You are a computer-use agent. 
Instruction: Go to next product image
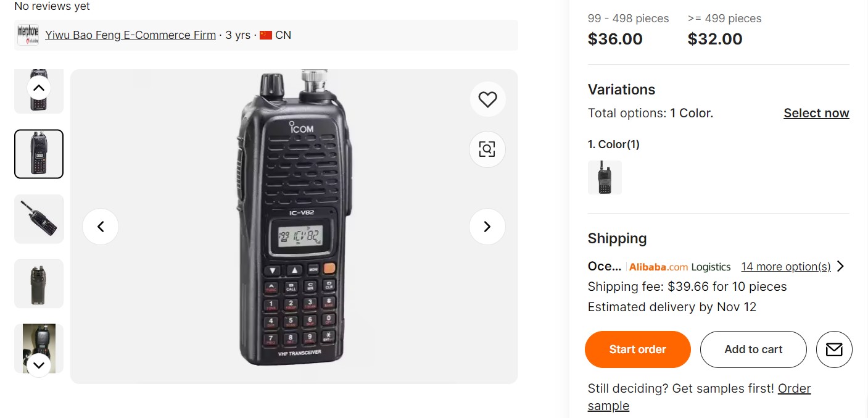click(x=487, y=227)
